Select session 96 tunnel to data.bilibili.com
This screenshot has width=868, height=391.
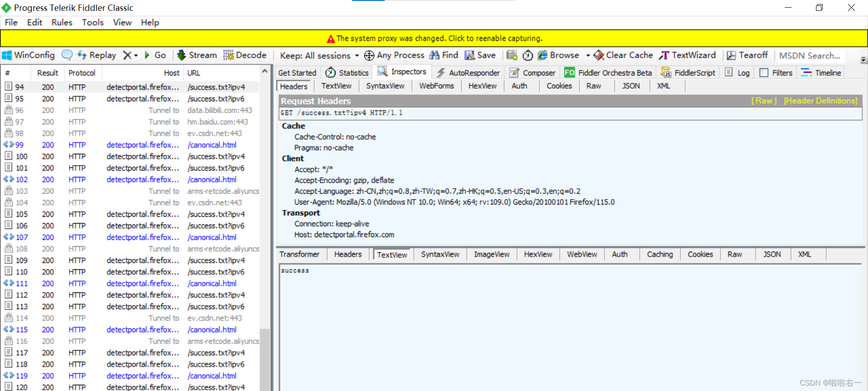pyautogui.click(x=131, y=110)
